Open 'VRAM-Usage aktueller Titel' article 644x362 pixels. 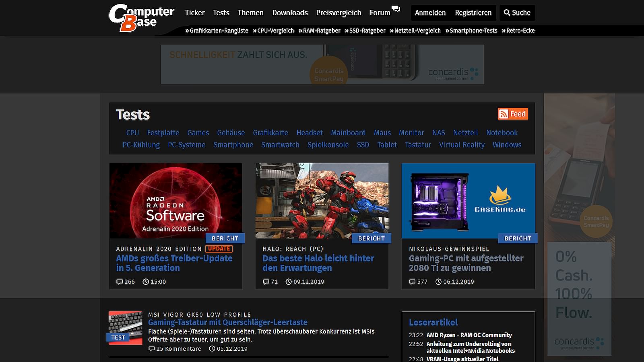(x=462, y=359)
